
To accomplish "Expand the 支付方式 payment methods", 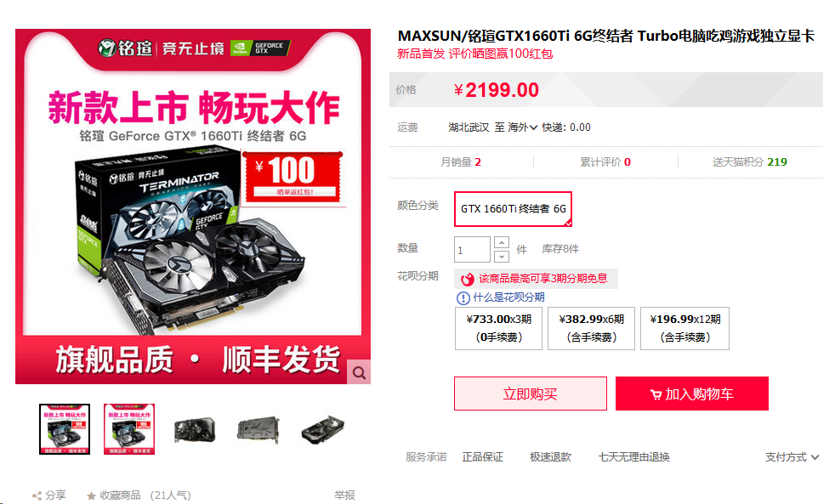I will (792, 457).
